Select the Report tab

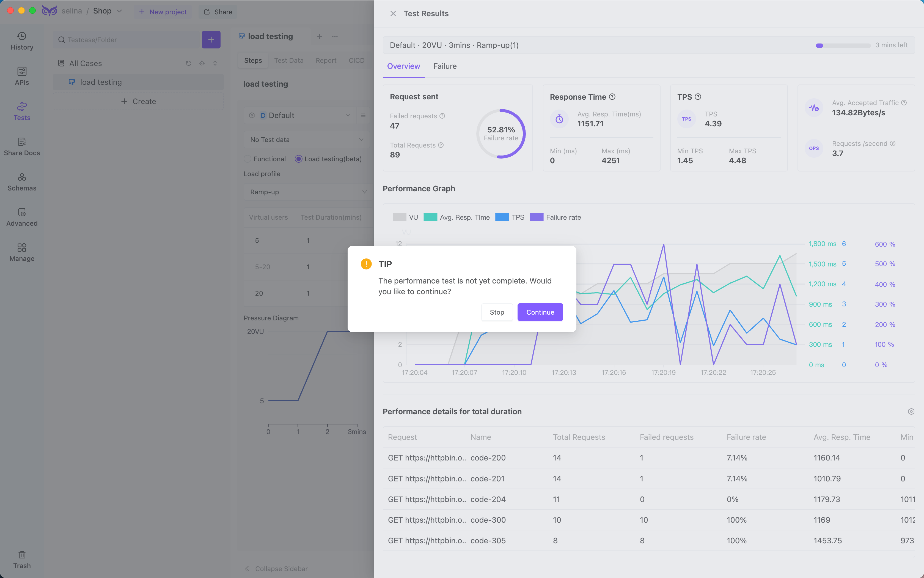coord(326,60)
